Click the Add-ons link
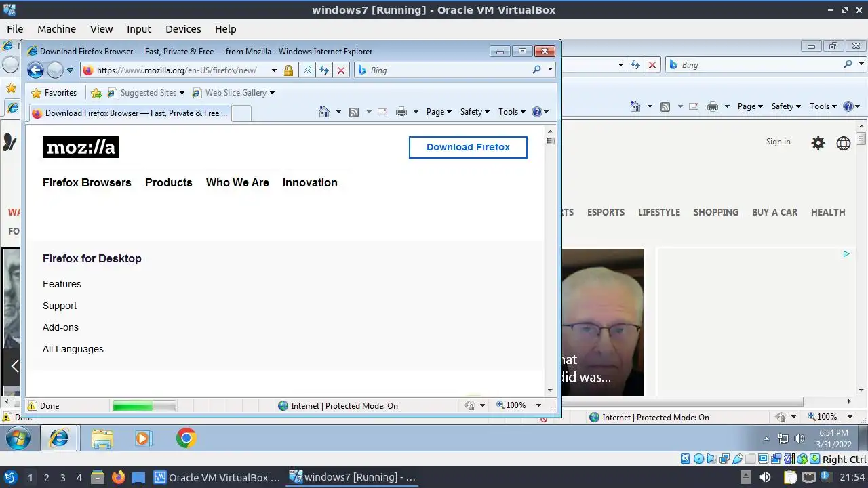 (x=60, y=327)
